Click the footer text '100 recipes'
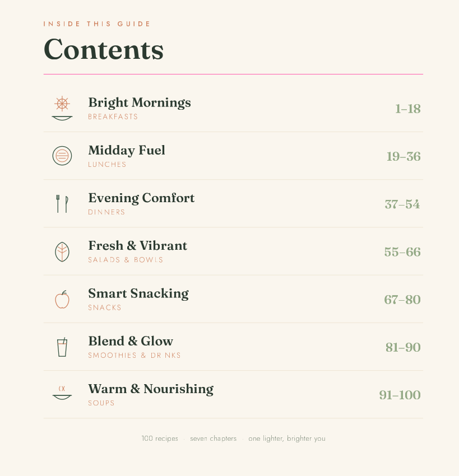Viewport: 459px width, 476px height. tap(160, 438)
